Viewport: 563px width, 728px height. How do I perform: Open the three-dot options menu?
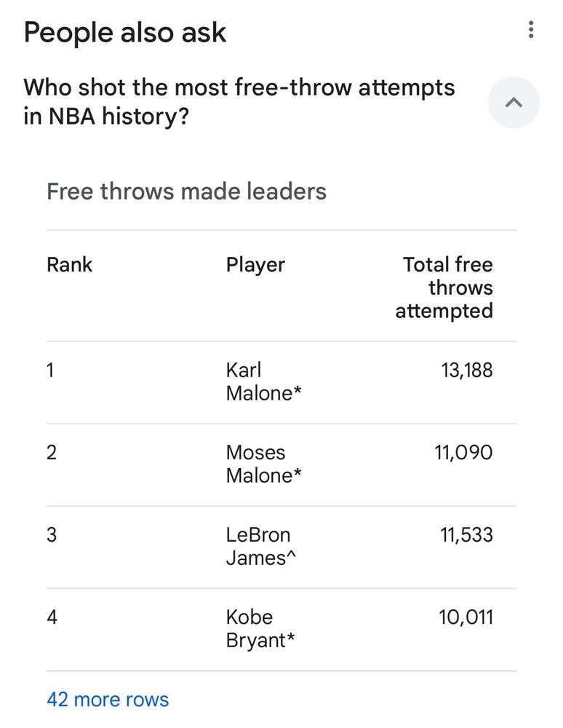click(x=531, y=30)
